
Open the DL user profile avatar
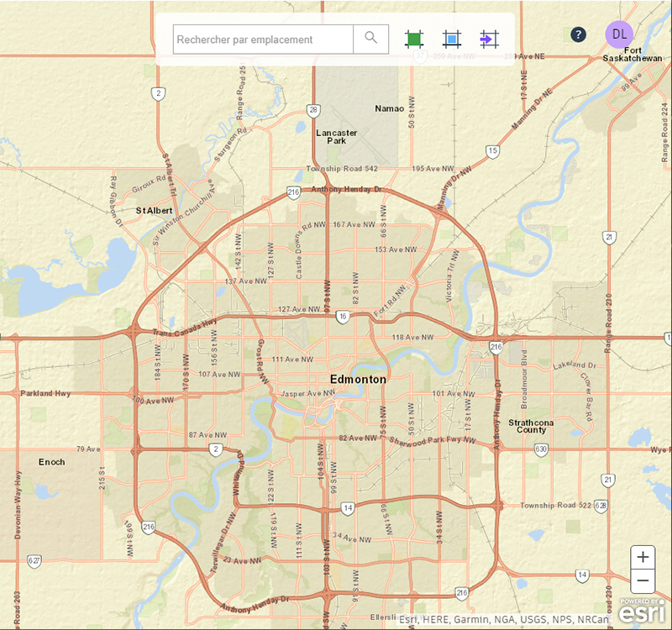[619, 34]
